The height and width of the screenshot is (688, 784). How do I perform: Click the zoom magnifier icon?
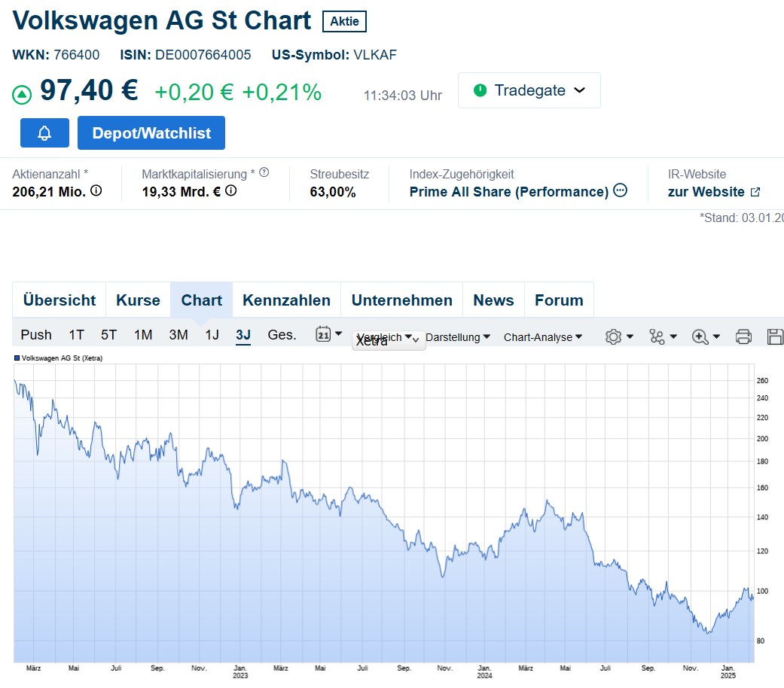700,336
